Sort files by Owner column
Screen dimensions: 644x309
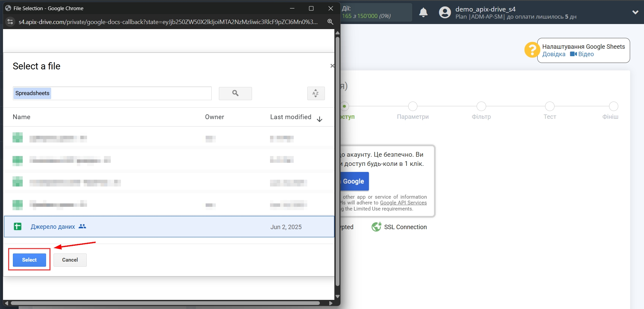(214, 117)
